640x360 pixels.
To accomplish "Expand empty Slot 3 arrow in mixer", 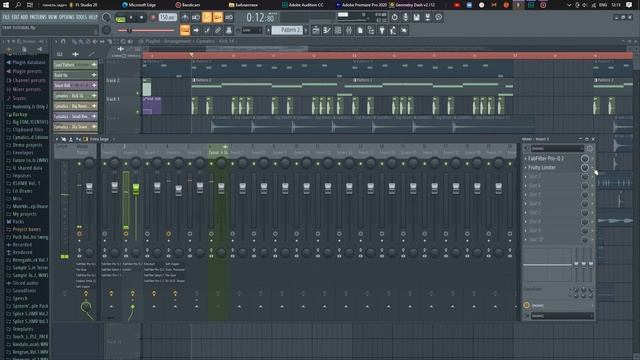I will 526,177.
